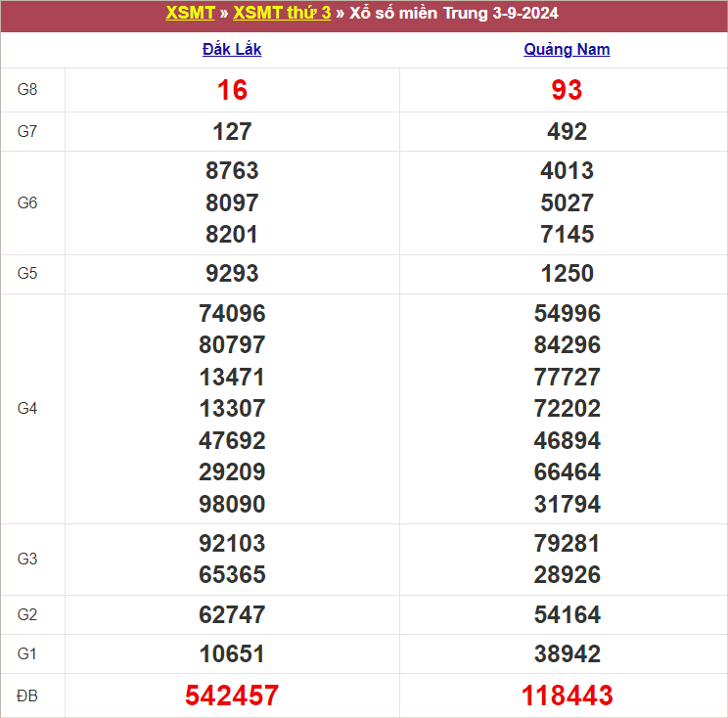
Task: Click the G5 row label
Action: (x=27, y=273)
